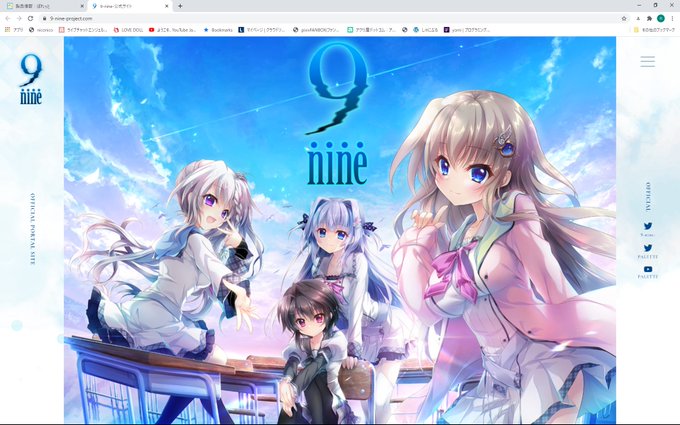Go back with the browser back arrow
This screenshot has height=425, width=680.
pyautogui.click(x=8, y=19)
